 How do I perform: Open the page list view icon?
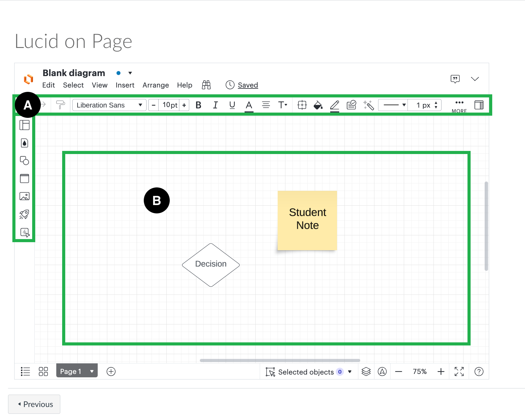25,371
